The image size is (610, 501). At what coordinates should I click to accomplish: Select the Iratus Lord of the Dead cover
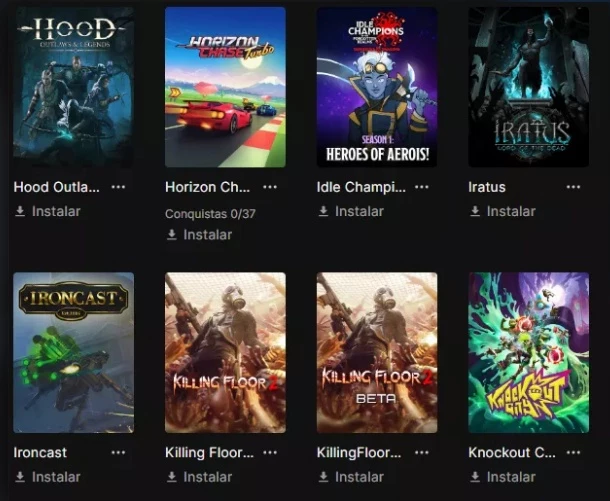[x=529, y=87]
